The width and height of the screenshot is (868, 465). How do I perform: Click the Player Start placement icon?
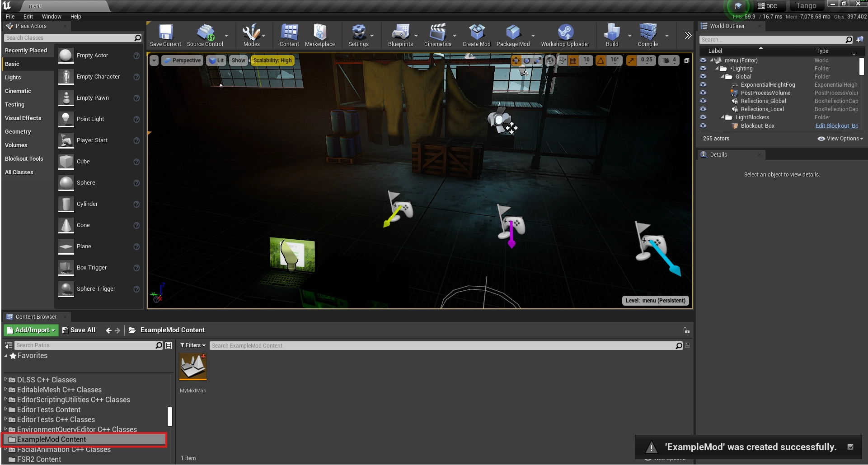[x=66, y=140]
